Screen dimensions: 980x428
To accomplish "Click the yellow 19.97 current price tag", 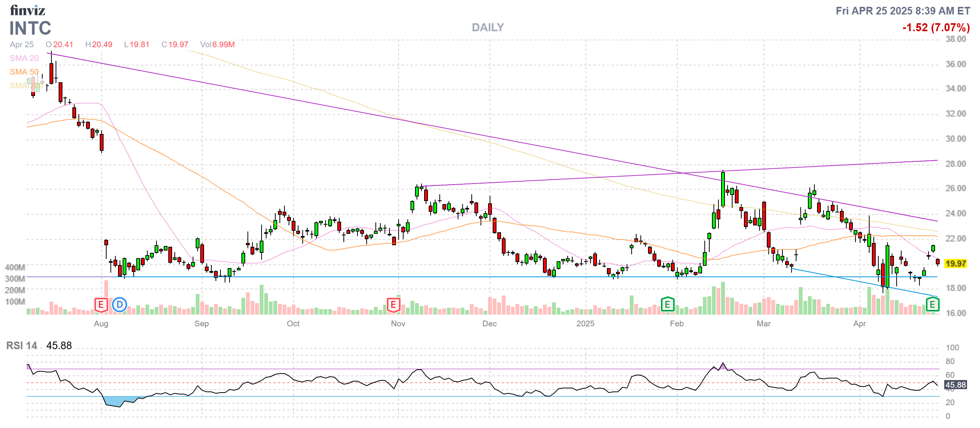I will coord(956,264).
